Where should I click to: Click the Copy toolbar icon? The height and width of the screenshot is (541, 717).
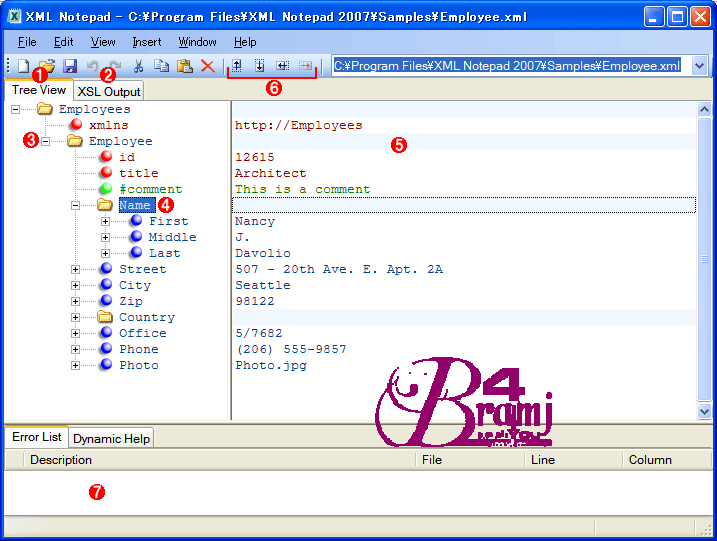click(161, 66)
